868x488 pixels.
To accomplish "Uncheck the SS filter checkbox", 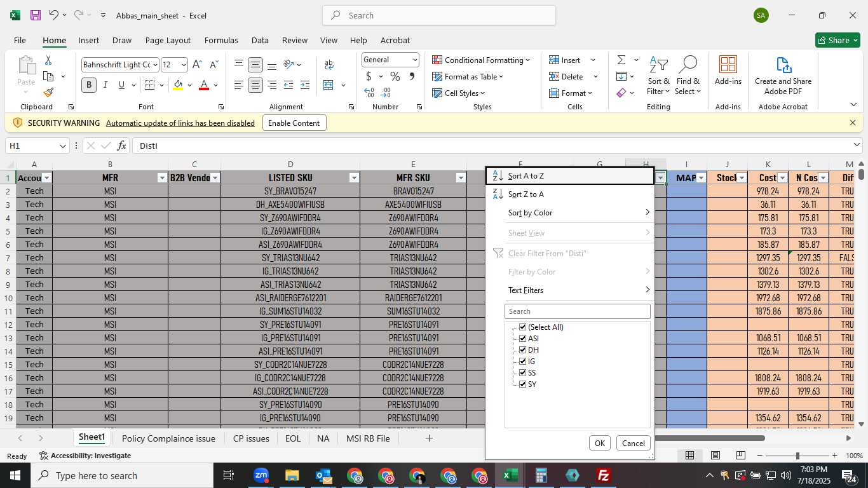I will (x=523, y=373).
